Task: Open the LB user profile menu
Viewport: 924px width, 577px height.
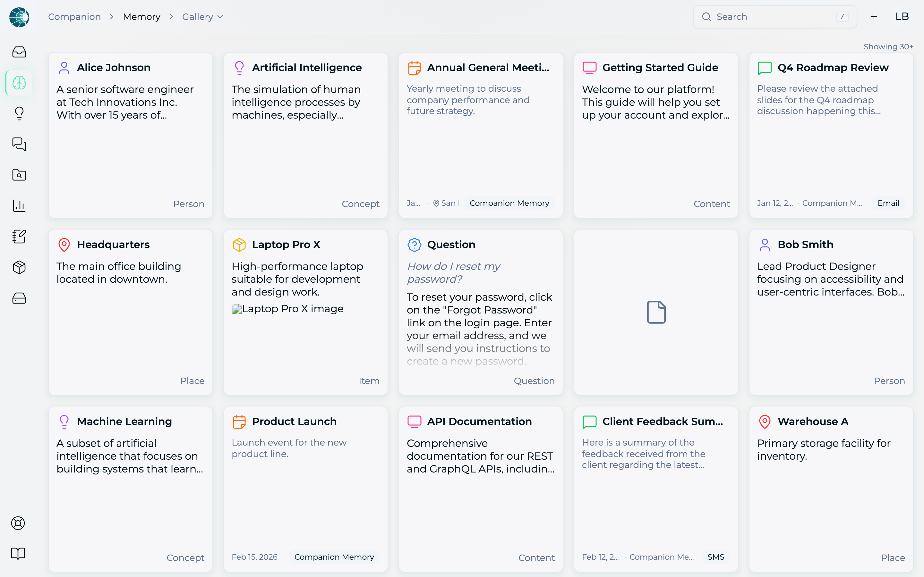Action: coord(902,17)
